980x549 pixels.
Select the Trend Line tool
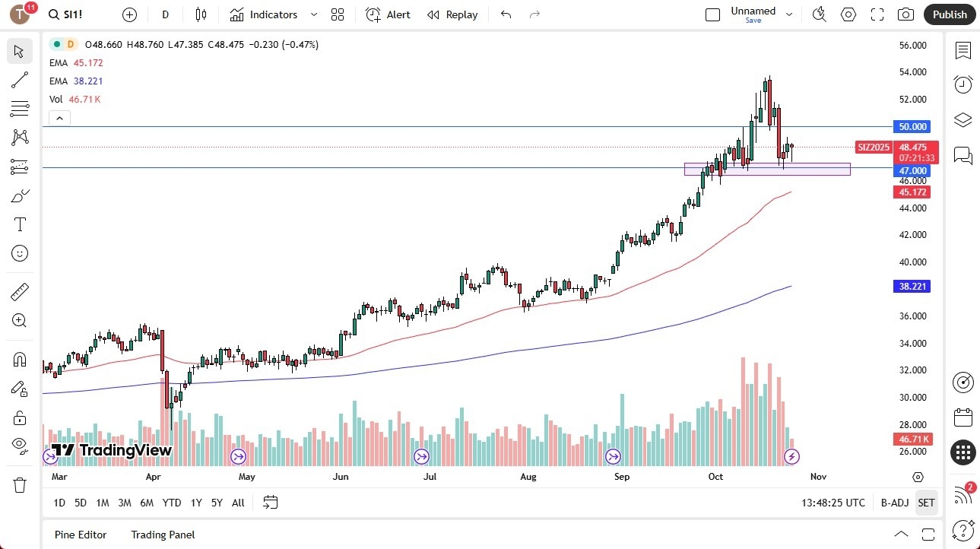[20, 80]
